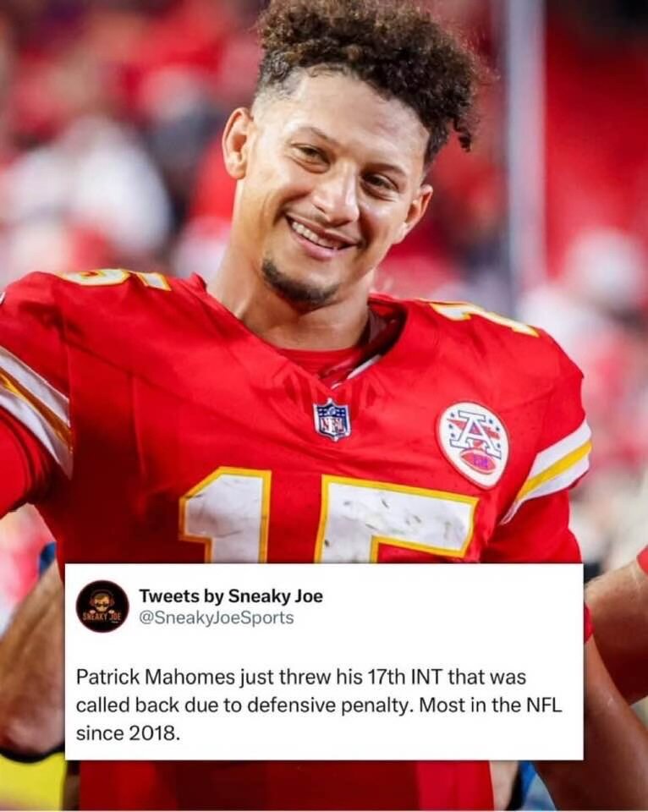Open the 'Tweets by Sneaky Joe' display name
648x812 pixels.
(230, 596)
